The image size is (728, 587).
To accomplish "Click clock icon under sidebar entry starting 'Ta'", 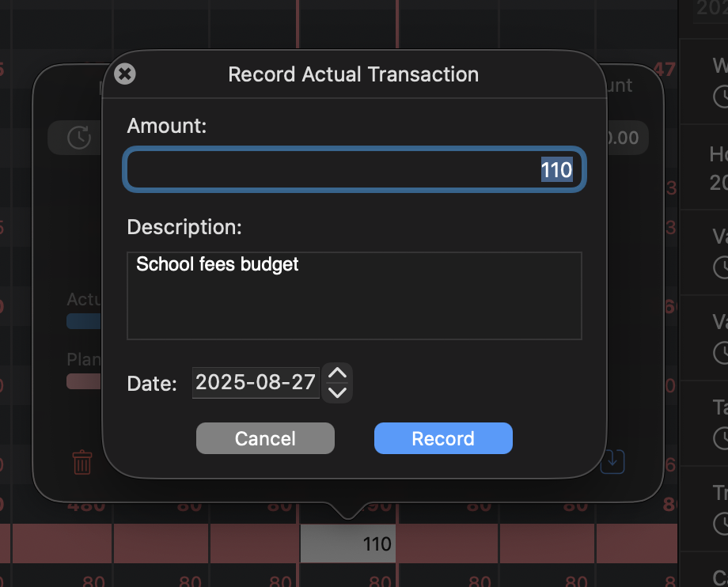I will coord(721,437).
